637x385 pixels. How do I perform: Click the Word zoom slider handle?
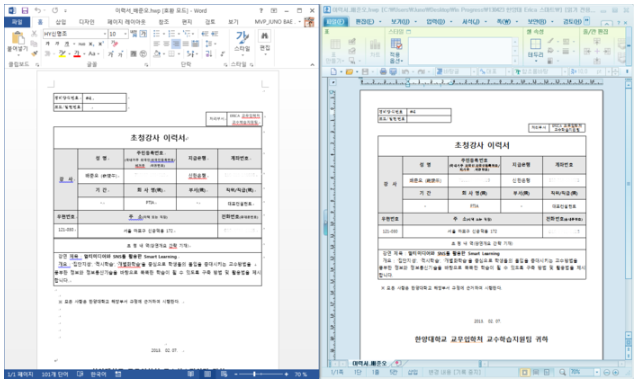(255, 374)
